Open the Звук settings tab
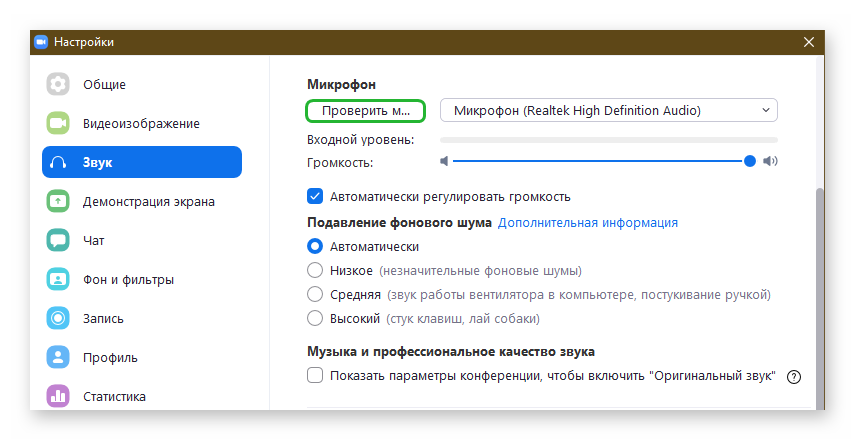The height and width of the screenshot is (440, 855). (141, 162)
